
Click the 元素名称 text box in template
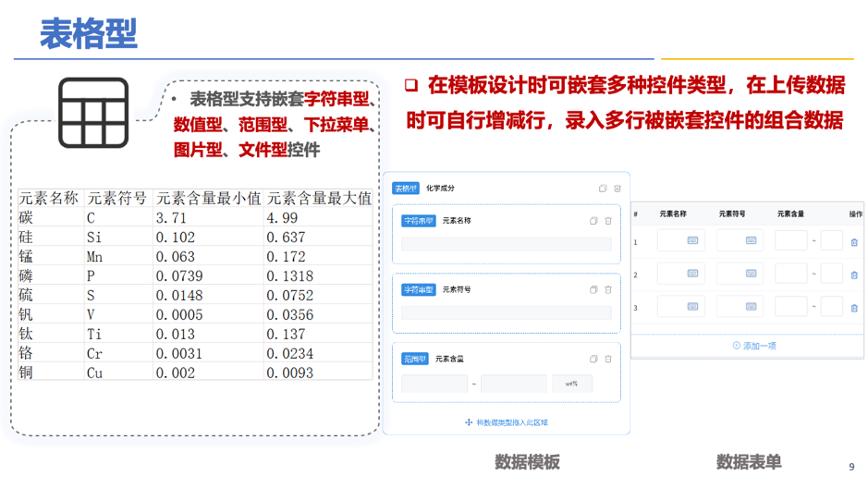(x=506, y=245)
